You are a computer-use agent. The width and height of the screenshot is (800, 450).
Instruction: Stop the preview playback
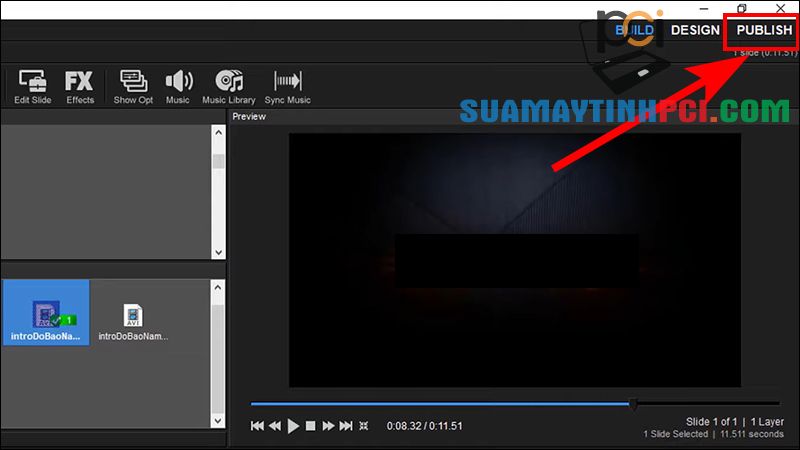point(310,426)
